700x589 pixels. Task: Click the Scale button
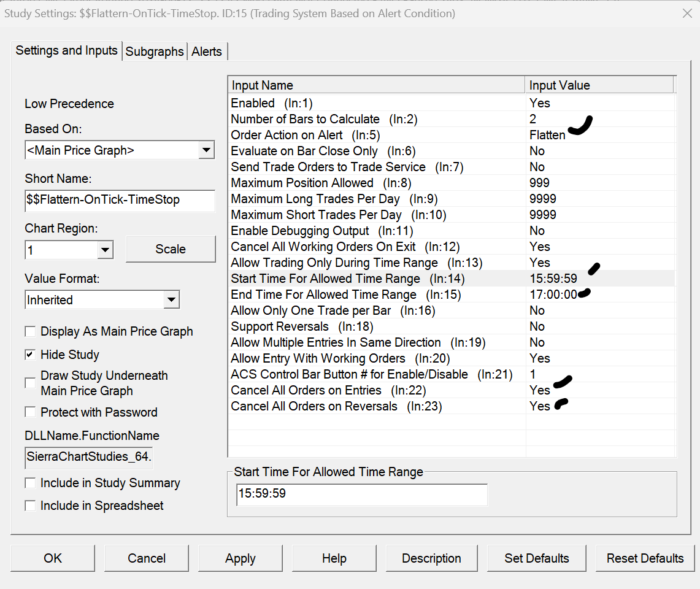[x=171, y=249]
